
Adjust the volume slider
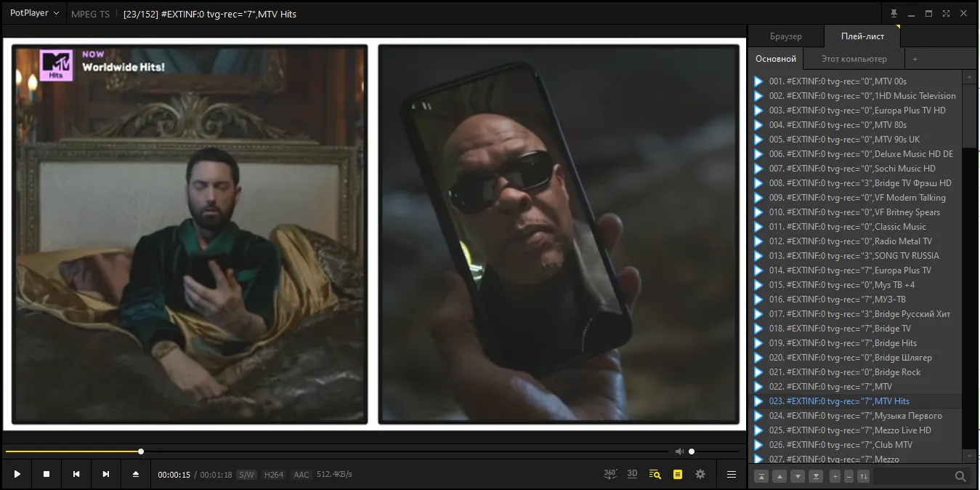click(715, 451)
